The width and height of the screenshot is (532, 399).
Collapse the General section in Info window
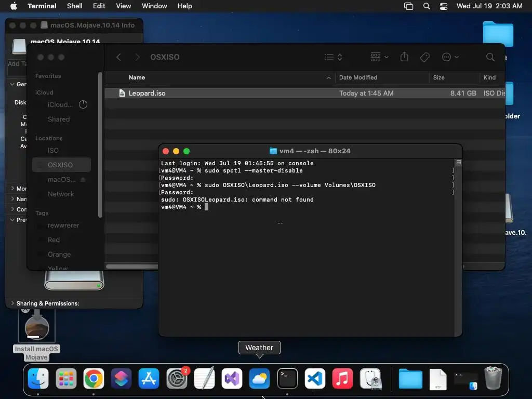point(12,84)
